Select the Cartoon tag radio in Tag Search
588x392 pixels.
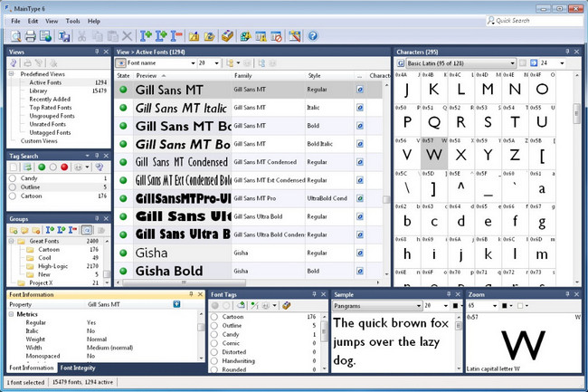point(13,196)
